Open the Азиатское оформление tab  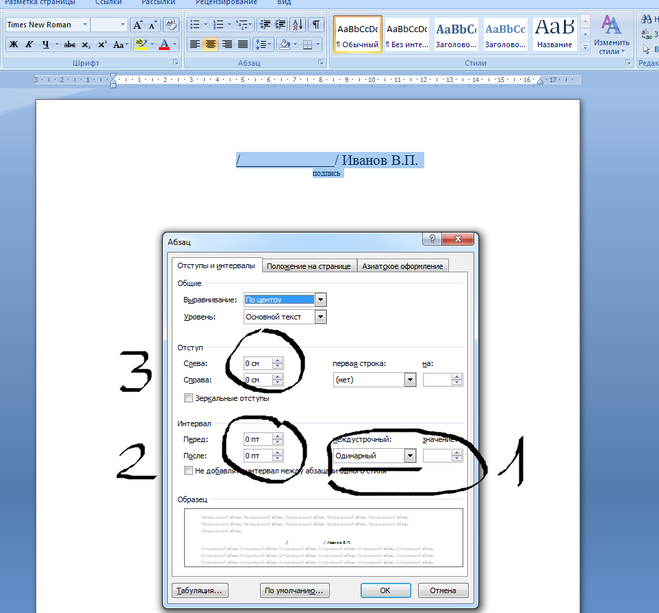pyautogui.click(x=402, y=265)
